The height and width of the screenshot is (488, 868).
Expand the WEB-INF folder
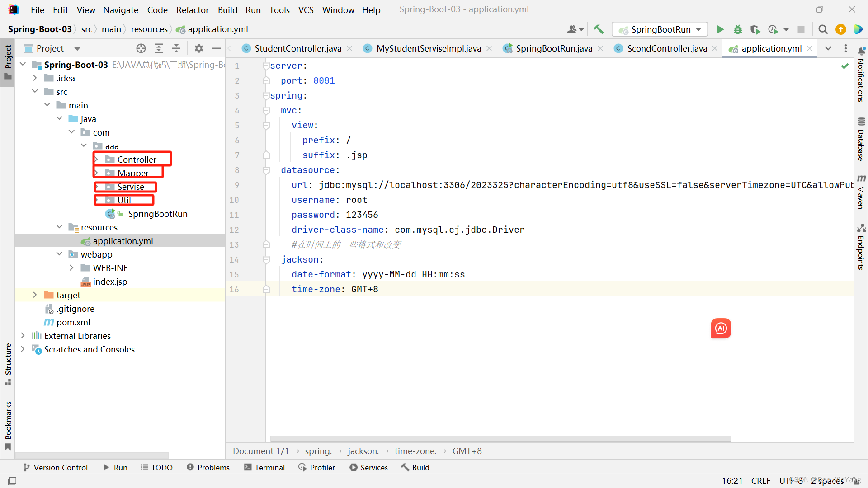(x=71, y=267)
